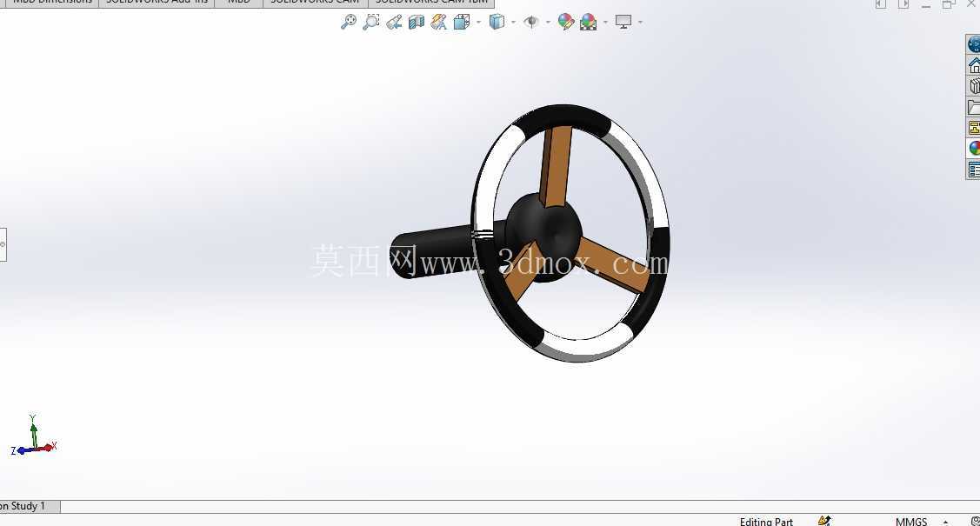This screenshot has width=980, height=526.
Task: Click the Editing Part status text
Action: [766, 521]
